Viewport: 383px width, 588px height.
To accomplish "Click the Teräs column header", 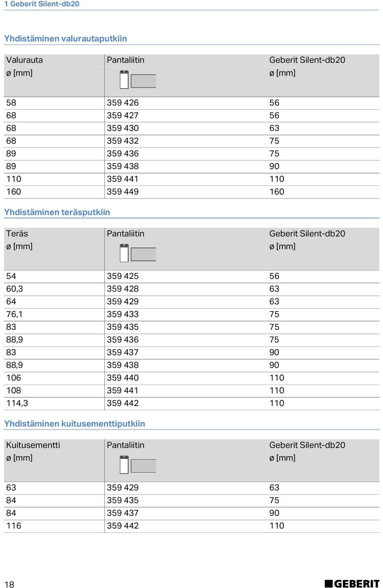I will pyautogui.click(x=17, y=234).
